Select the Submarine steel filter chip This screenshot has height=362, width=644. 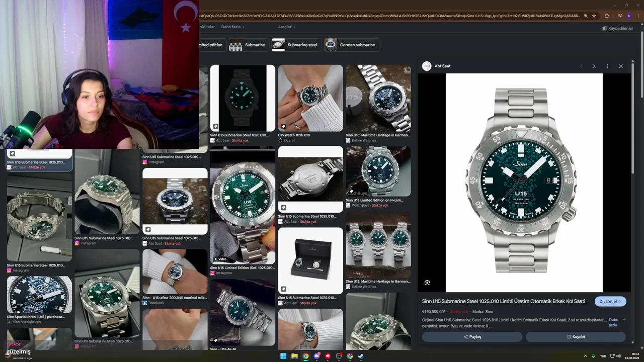(x=295, y=45)
